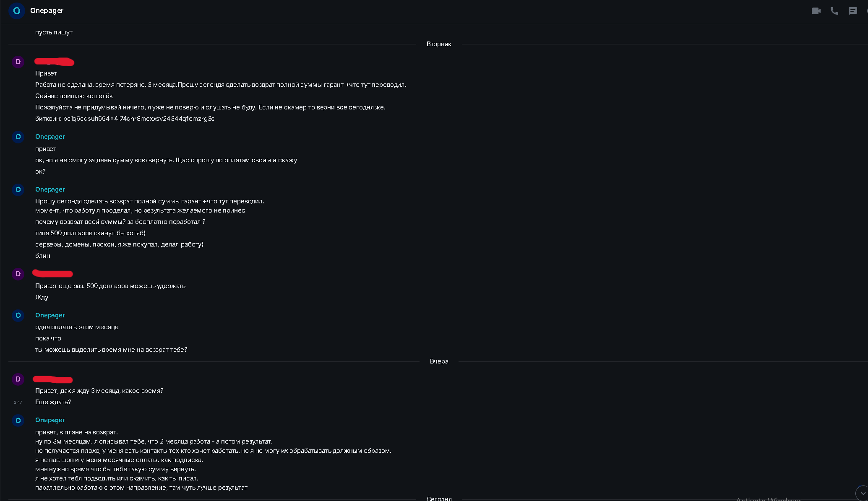
Task: Start a voice call using phone icon
Action: [834, 11]
